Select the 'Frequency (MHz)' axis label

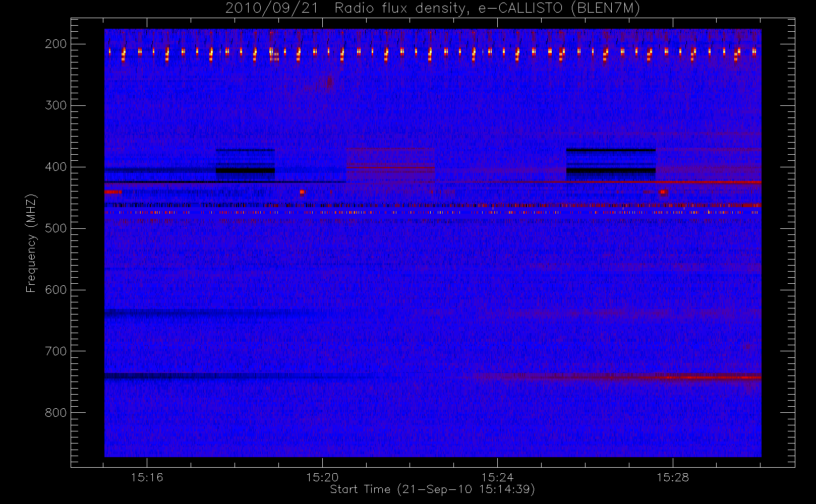(31, 243)
